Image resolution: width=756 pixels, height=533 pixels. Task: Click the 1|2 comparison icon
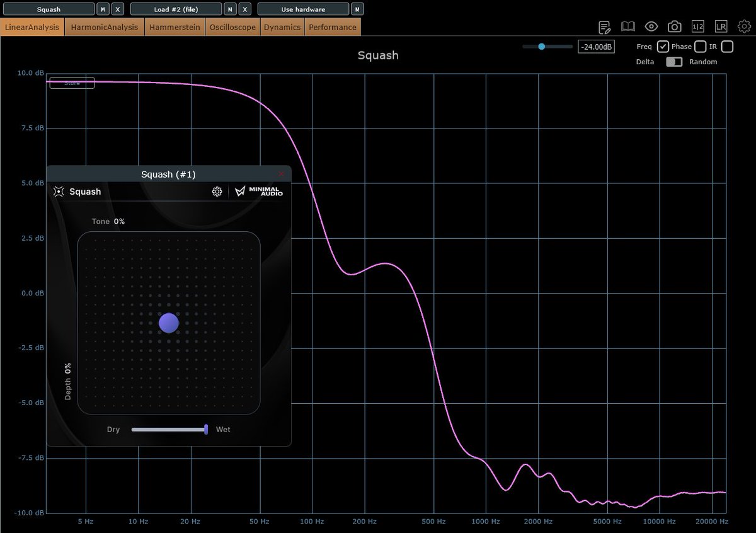tap(698, 26)
